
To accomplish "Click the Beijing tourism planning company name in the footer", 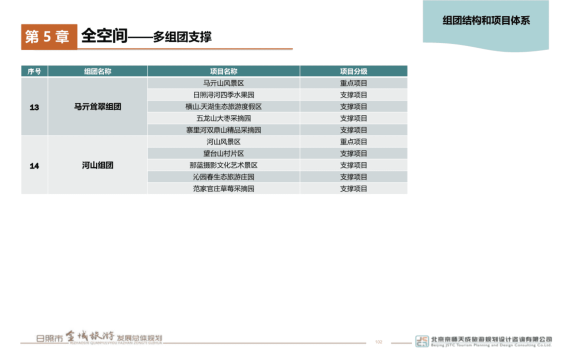I will point(491,341).
